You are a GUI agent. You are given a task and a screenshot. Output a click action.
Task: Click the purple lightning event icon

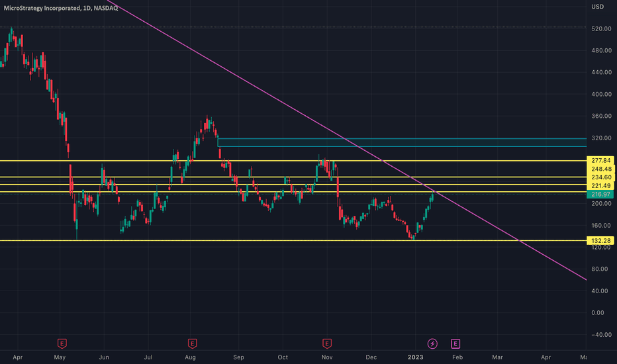(x=432, y=343)
